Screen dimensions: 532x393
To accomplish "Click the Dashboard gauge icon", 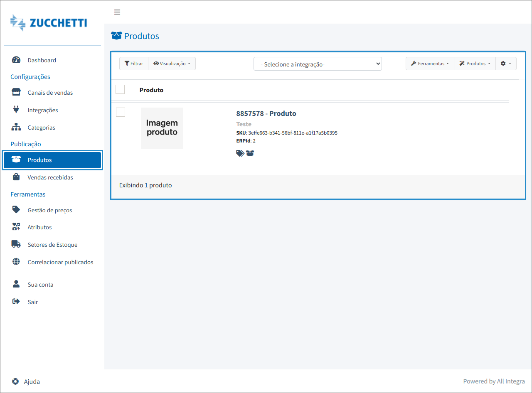I will point(16,60).
